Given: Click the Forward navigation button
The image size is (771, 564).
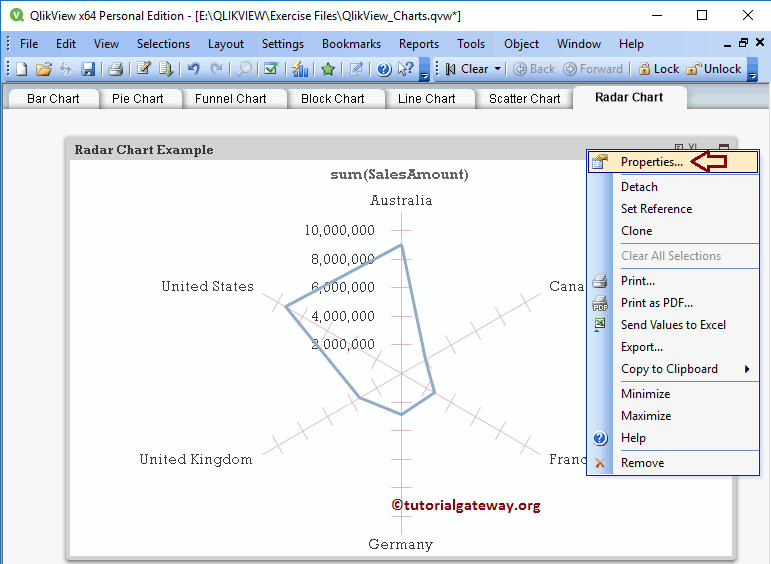Looking at the screenshot, I should [593, 69].
